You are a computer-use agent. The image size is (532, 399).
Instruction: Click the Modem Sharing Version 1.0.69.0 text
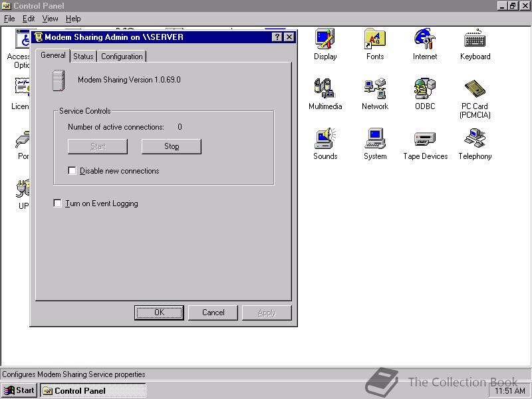point(129,80)
